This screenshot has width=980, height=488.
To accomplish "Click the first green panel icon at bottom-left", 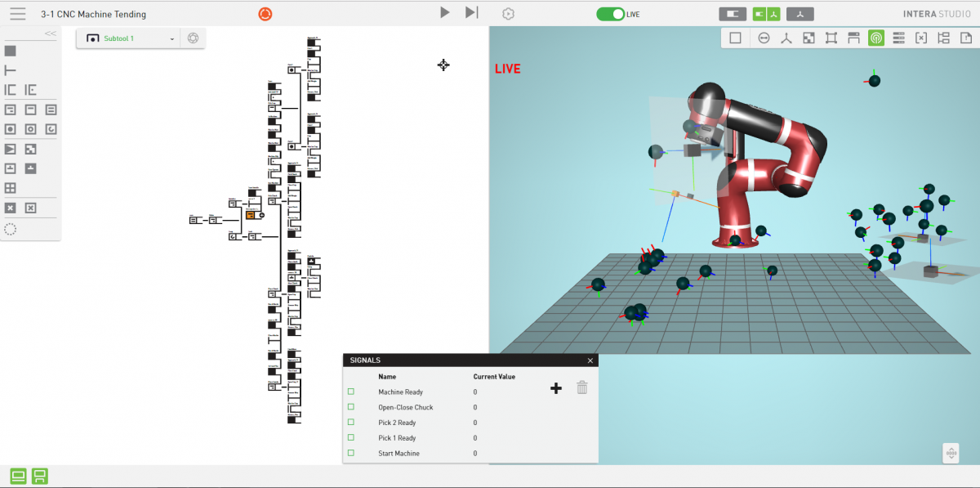I will tap(18, 476).
